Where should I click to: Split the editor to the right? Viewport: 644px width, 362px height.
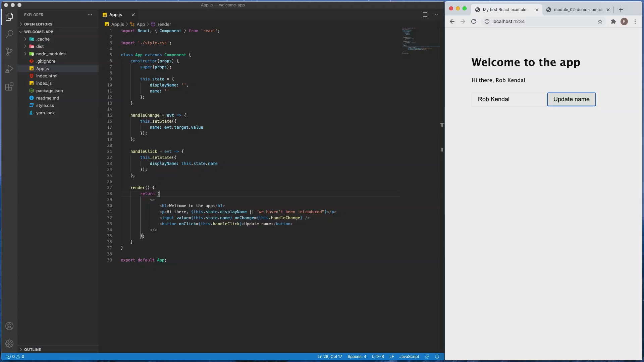click(425, 15)
